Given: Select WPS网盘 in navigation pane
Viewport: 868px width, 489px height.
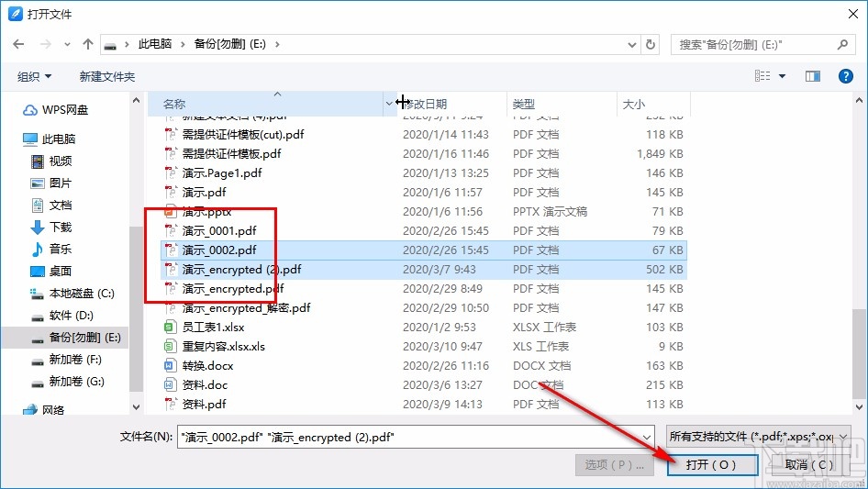Looking at the screenshot, I should [55, 110].
